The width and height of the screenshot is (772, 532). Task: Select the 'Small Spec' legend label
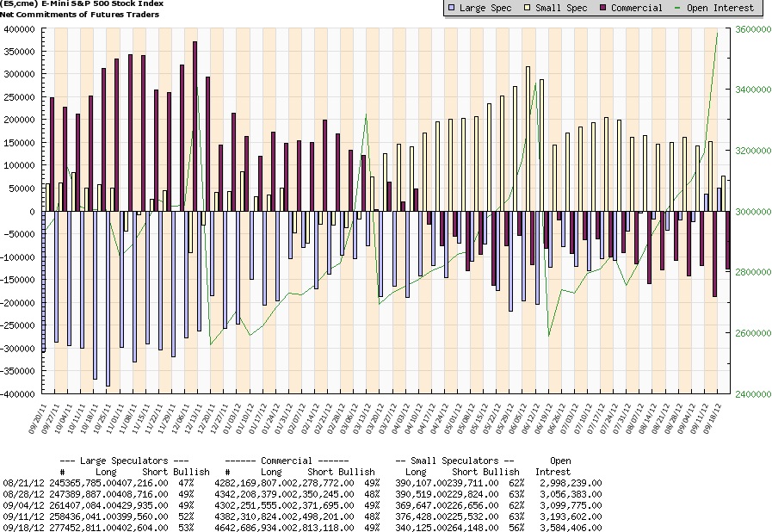tap(561, 8)
